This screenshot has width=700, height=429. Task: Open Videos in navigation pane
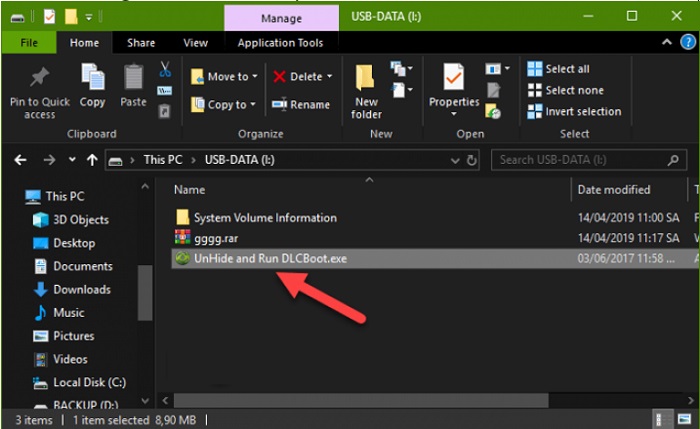pos(61,359)
